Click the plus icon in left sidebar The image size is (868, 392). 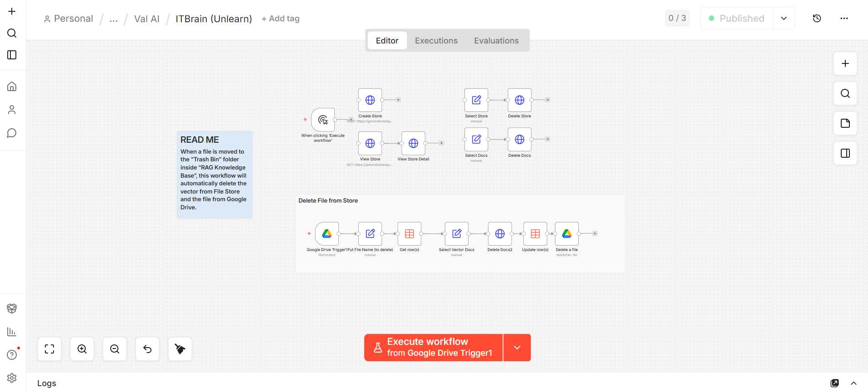12,11
